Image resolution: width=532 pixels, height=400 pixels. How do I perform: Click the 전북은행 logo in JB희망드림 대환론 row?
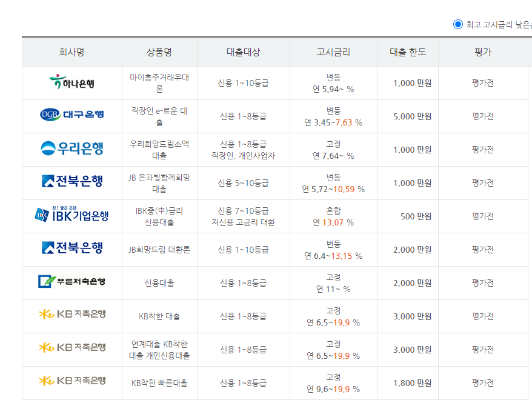(72, 248)
